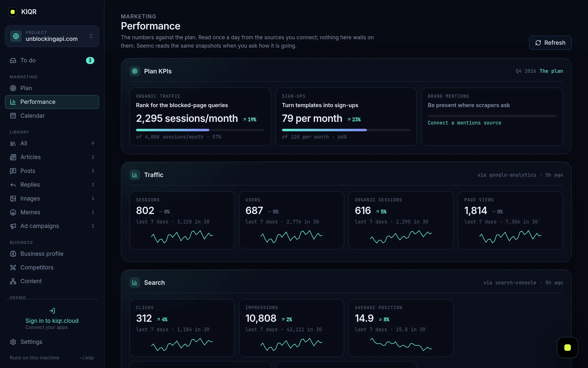Screen dimensions: 588x368
Task: Click the Business profile brain icon
Action: pos(13,254)
